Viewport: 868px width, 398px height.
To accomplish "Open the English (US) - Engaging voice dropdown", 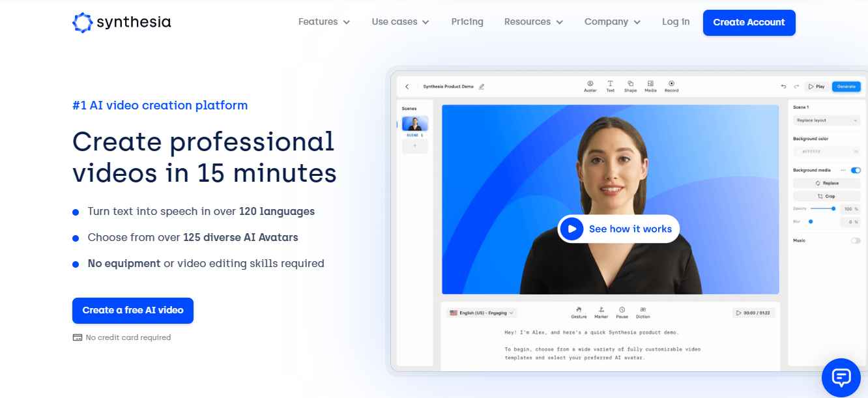I will tap(482, 313).
